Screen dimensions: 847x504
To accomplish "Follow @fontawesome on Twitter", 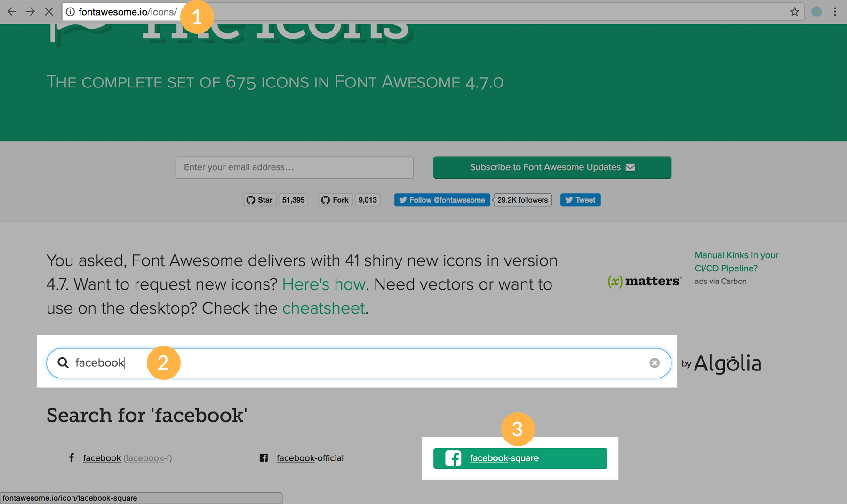I will pyautogui.click(x=441, y=200).
